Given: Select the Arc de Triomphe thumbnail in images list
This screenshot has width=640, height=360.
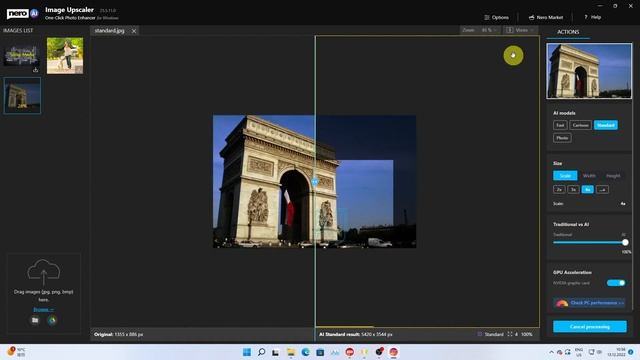Looking at the screenshot, I should click(x=22, y=96).
